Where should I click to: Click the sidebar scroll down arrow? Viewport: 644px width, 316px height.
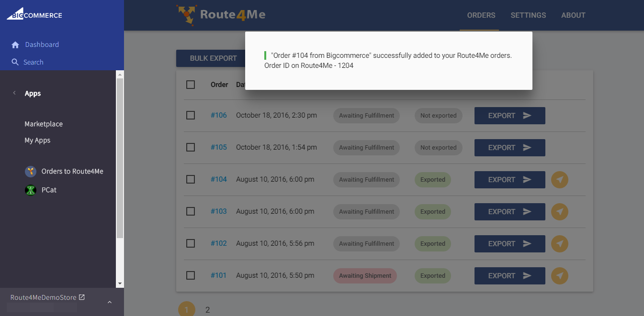click(120, 283)
